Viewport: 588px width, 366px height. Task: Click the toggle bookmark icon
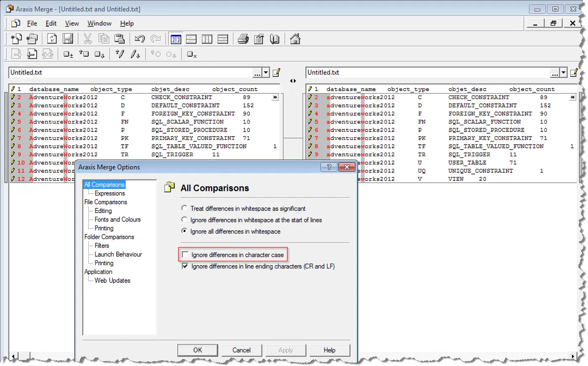pyautogui.click(x=68, y=54)
